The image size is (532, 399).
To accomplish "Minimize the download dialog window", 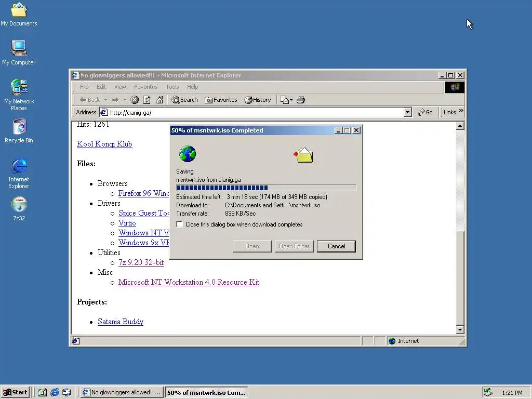I will point(338,130).
